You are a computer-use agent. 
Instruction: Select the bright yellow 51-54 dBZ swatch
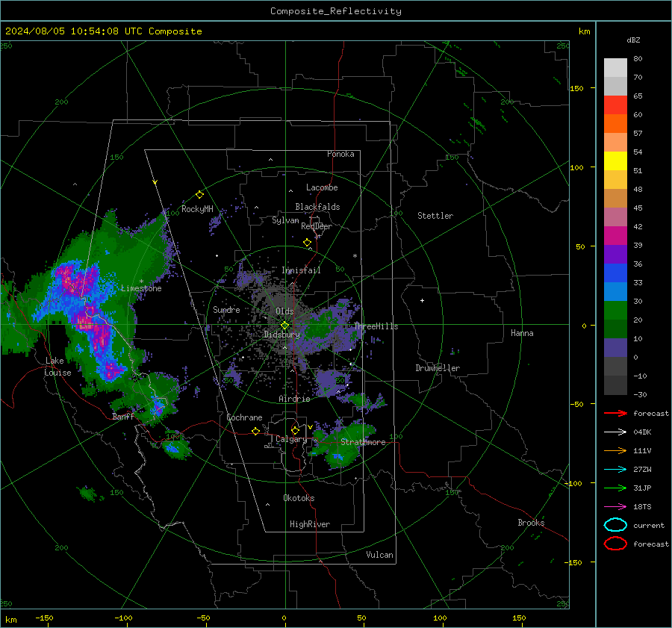coord(615,161)
